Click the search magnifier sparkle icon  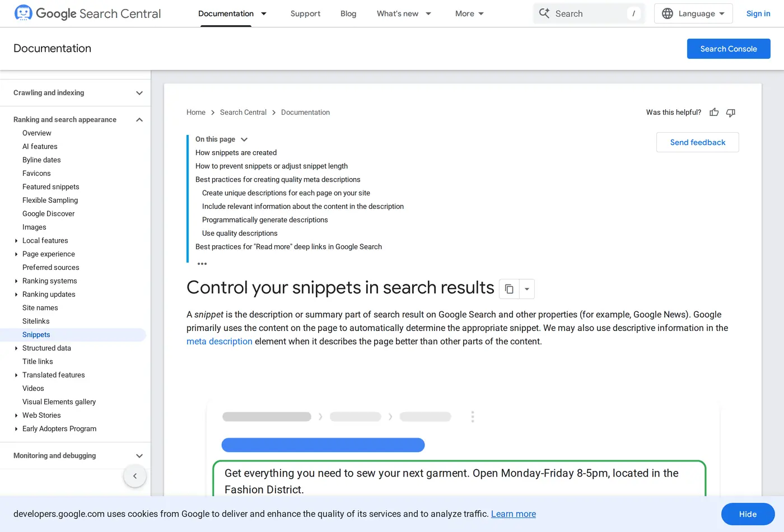[x=544, y=13]
